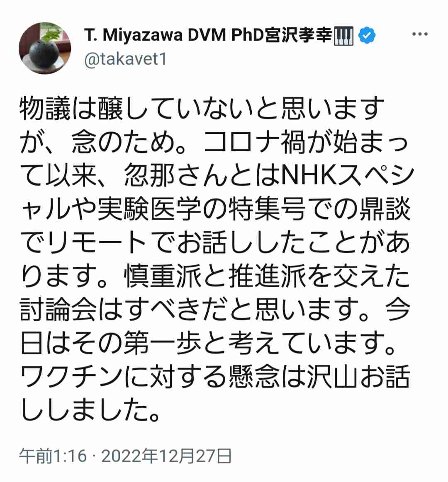This screenshot has height=482, width=448.
Task: Click the 午前1:16 timestamp
Action: click(x=53, y=456)
